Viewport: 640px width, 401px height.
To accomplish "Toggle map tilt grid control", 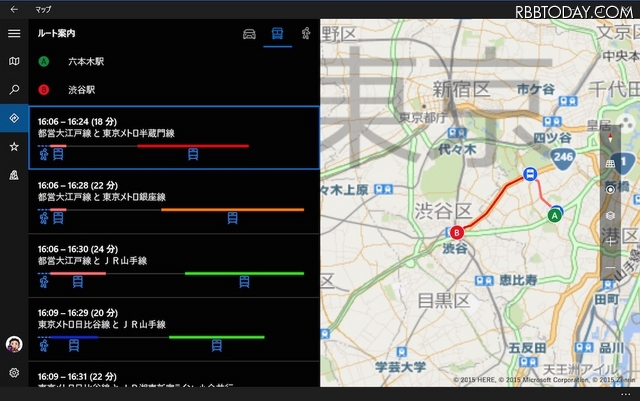I will [x=610, y=164].
